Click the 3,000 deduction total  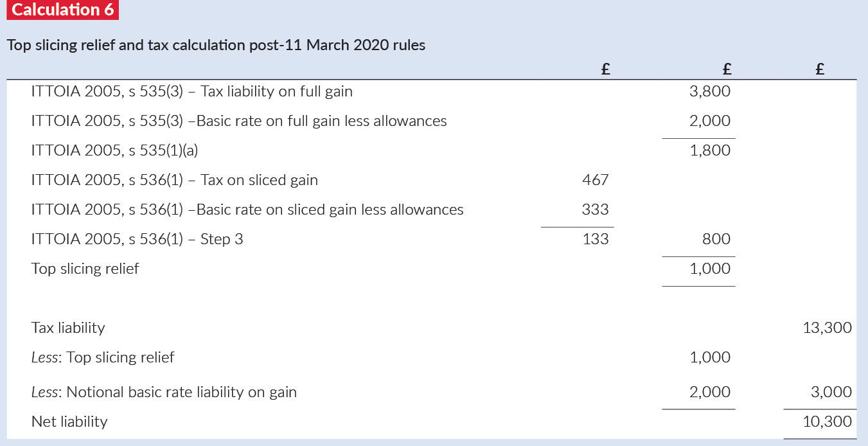pyautogui.click(x=831, y=392)
